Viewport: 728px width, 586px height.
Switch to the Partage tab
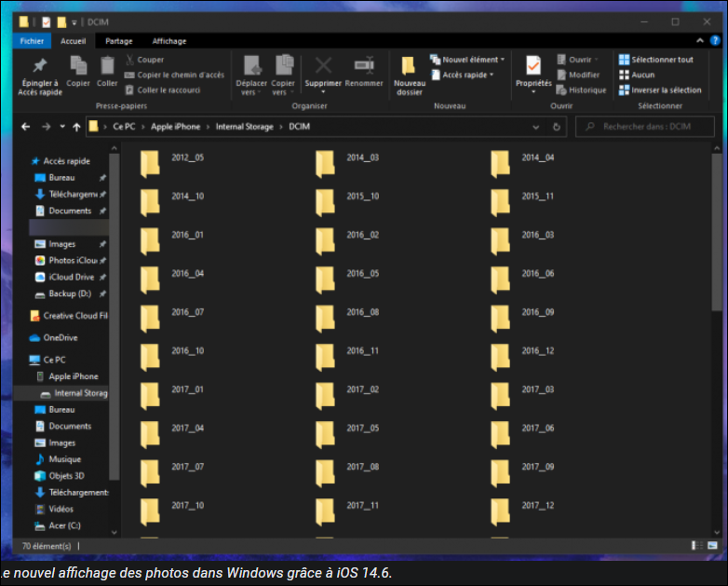tap(118, 41)
